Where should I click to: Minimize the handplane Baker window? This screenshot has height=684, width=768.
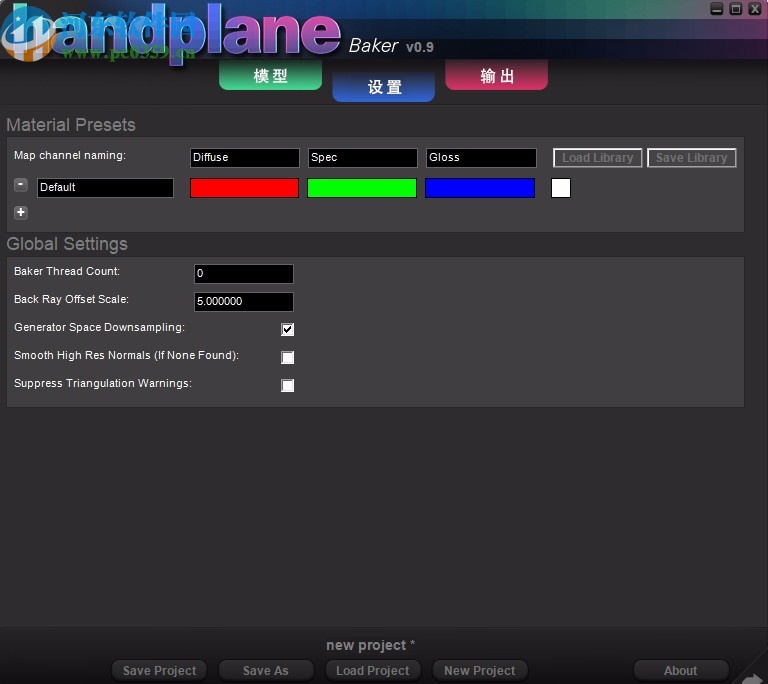coord(717,9)
